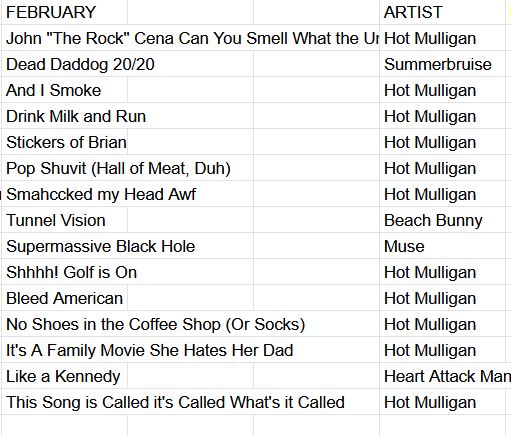511x436 pixels.
Task: Select the Summerbruise artist cell
Action: pos(442,64)
